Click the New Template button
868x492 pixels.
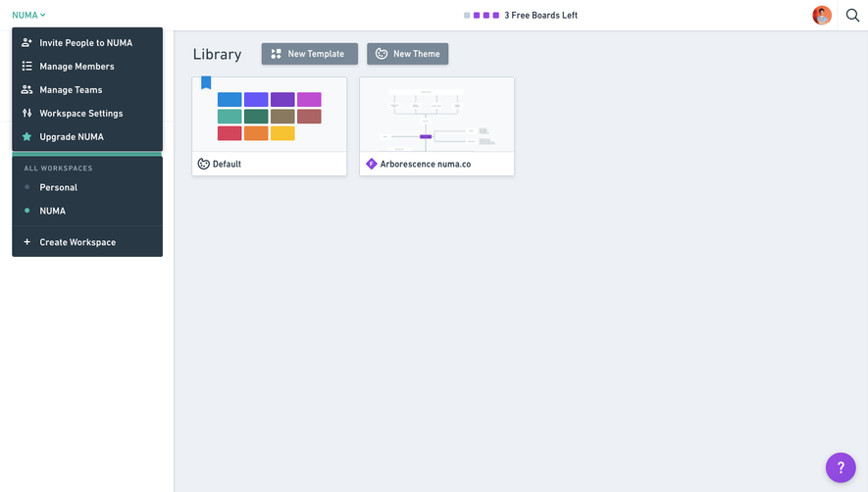click(x=310, y=54)
